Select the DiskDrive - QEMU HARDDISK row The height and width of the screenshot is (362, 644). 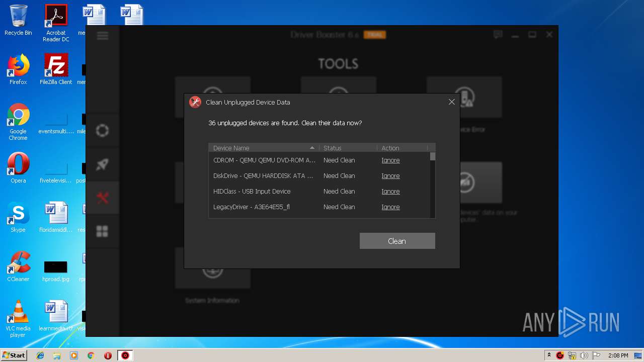[319, 176]
